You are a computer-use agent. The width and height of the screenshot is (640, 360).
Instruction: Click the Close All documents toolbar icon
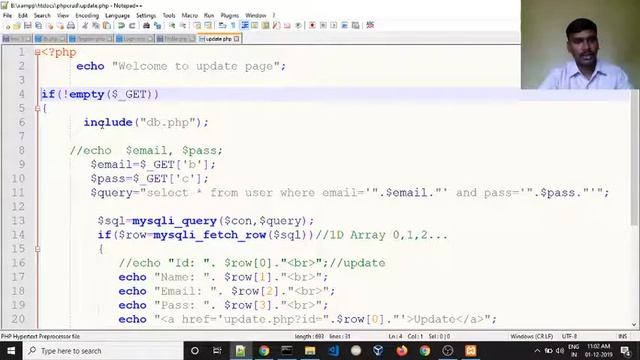[60, 26]
